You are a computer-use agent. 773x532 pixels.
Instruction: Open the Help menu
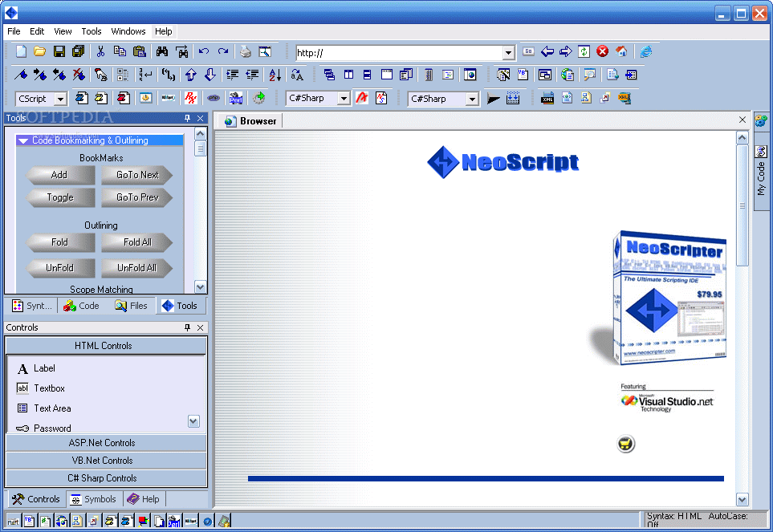164,31
